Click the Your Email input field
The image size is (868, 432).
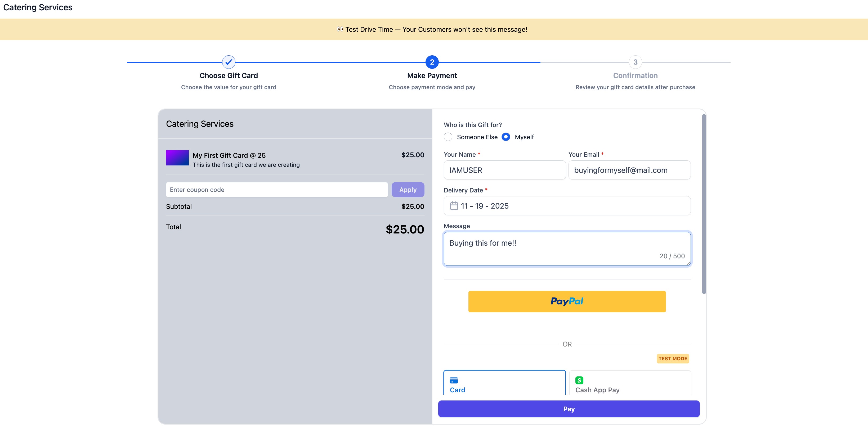coord(629,170)
